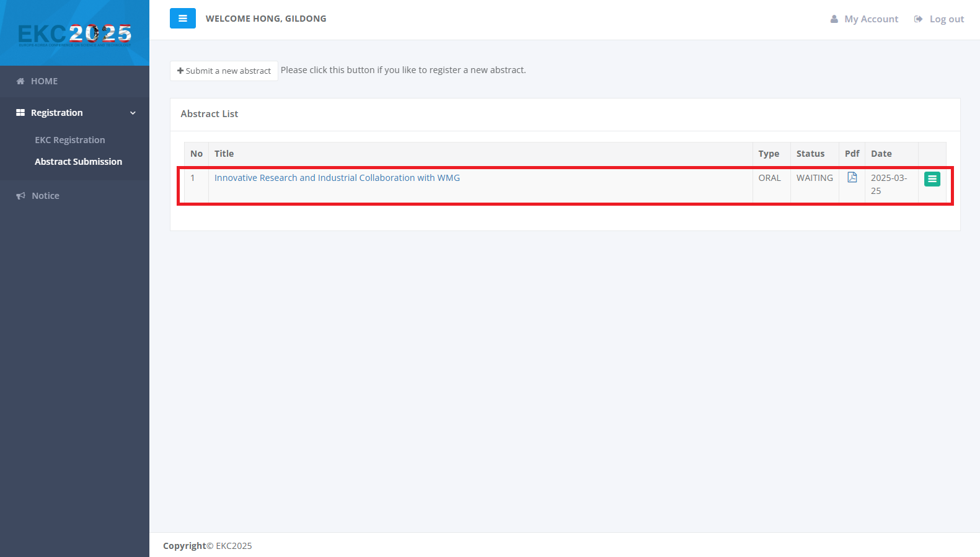Click the grid icon beside Registration

(20, 113)
